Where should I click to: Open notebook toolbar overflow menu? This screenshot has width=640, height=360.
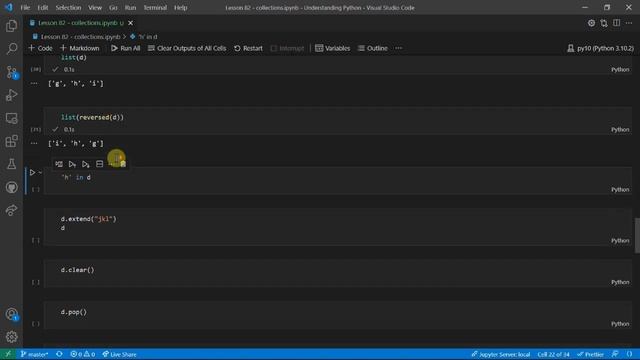click(x=398, y=48)
